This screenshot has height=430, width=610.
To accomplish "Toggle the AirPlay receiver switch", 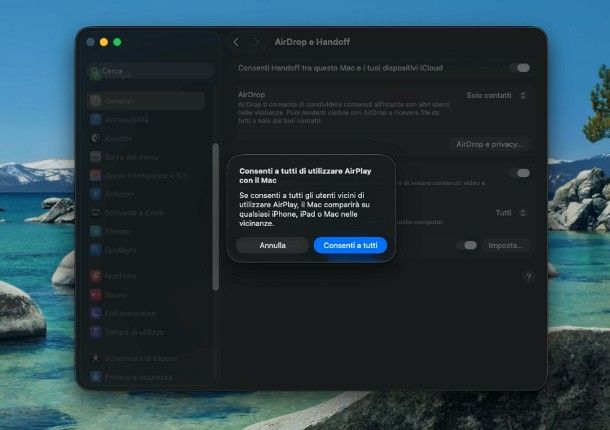I will click(x=521, y=173).
